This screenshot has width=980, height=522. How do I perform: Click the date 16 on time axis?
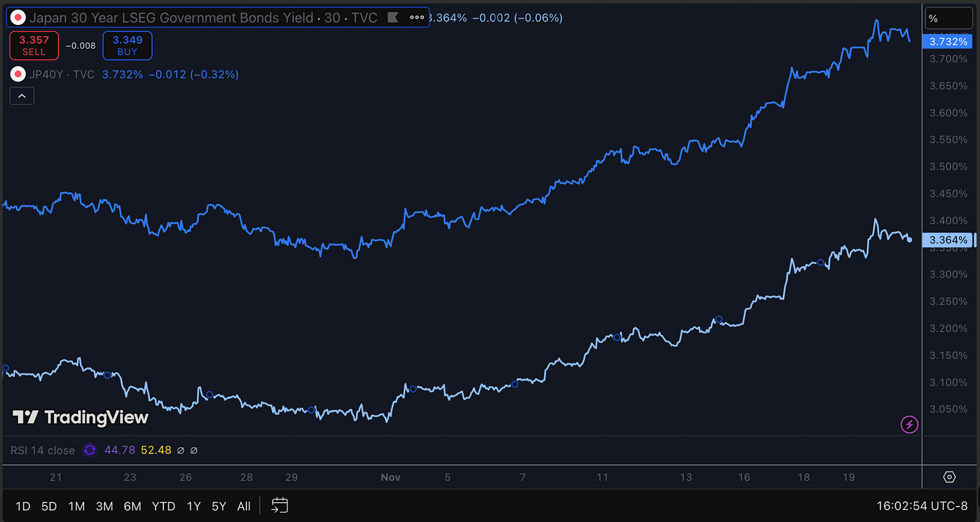(x=744, y=477)
